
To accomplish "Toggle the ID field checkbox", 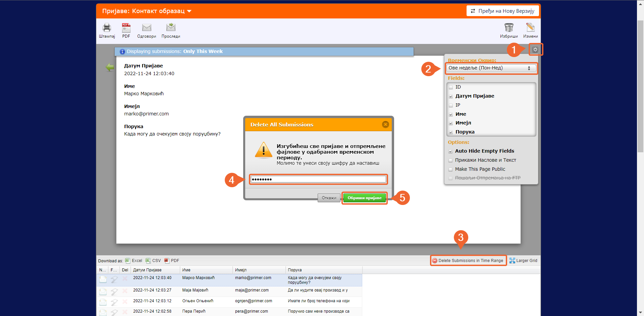I will [451, 87].
